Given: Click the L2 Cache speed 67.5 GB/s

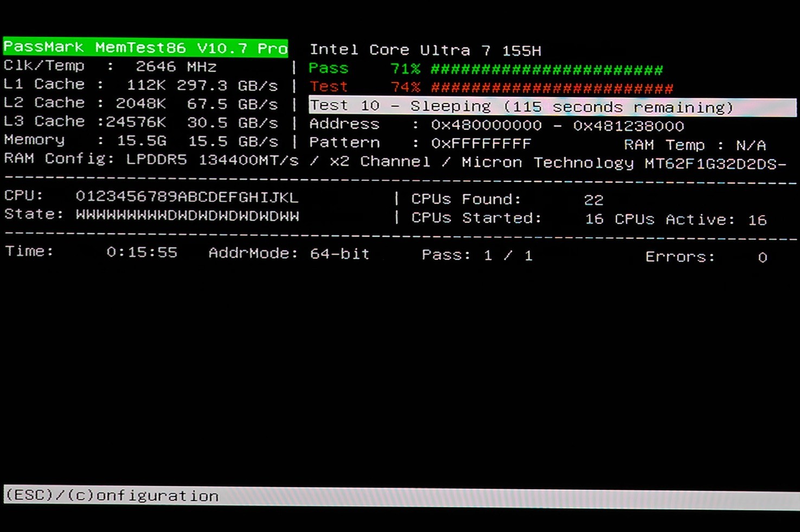Looking at the screenshot, I should click(232, 104).
